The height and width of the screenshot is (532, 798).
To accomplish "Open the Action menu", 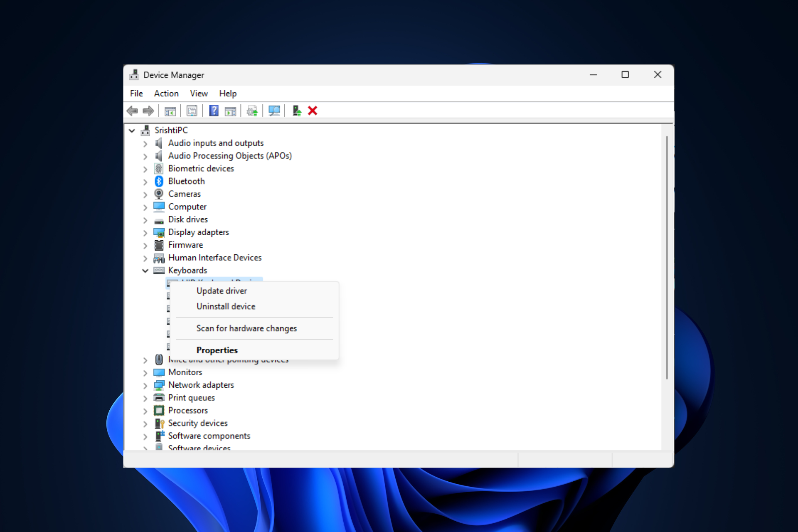I will point(166,94).
